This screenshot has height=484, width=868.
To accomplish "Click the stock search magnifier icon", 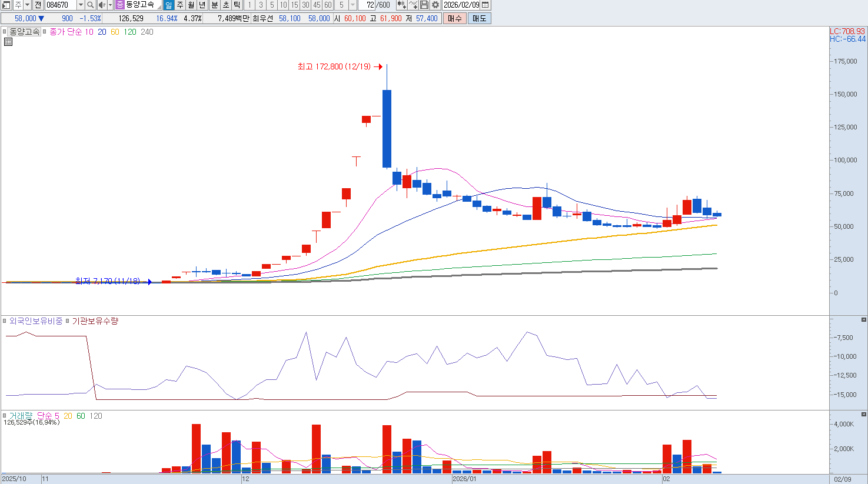I will (x=90, y=5).
